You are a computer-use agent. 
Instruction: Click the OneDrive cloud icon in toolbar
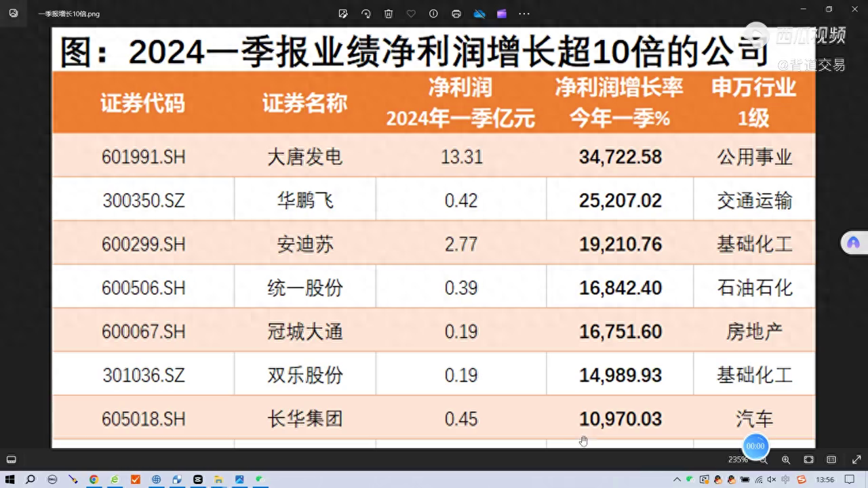coord(479,14)
